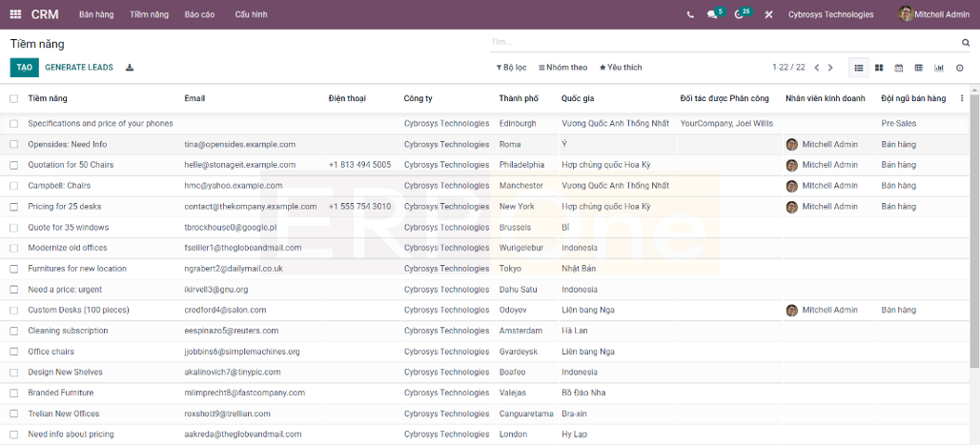Open the apps grid menu icon
The height and width of the screenshot is (445, 980).
coord(15,14)
